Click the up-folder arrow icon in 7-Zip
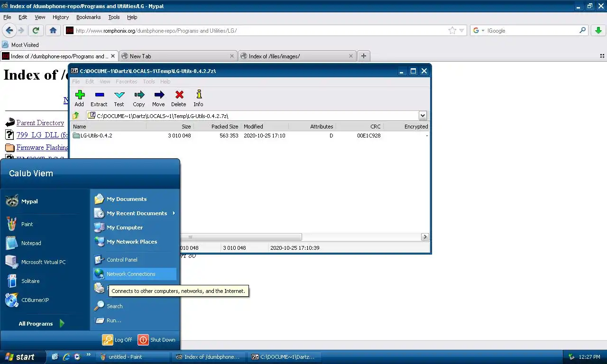Viewport: 607px width, 364px height. [76, 116]
